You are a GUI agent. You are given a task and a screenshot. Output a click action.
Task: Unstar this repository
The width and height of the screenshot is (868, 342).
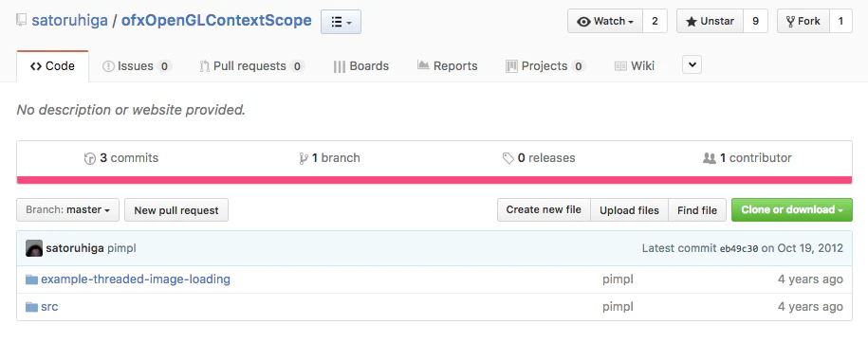(x=710, y=22)
